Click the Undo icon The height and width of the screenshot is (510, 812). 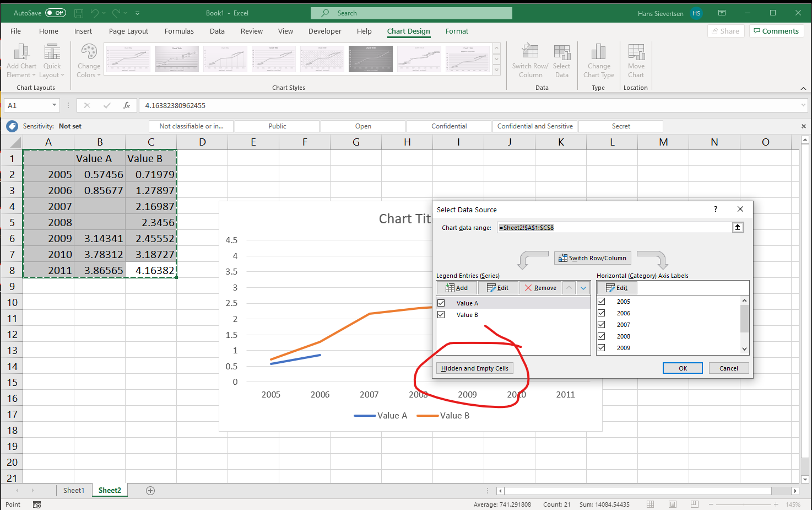[x=95, y=13]
